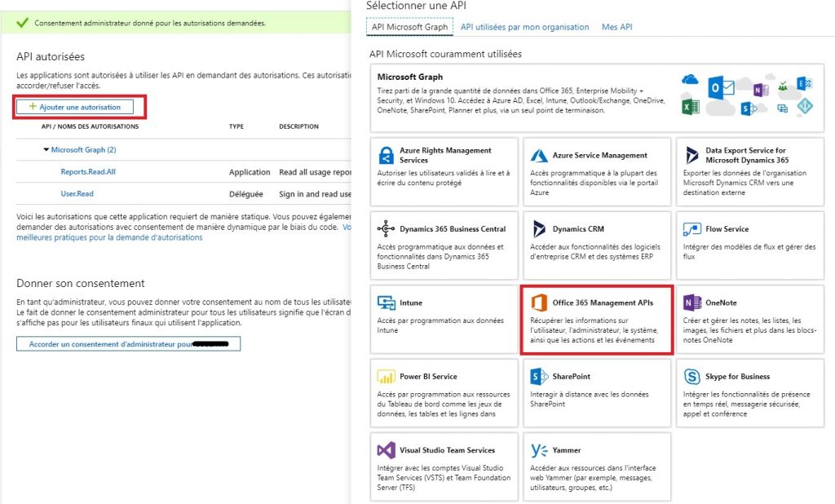This screenshot has height=504, width=835.
Task: Select the Dynamics CRM card title
Action: [578, 229]
